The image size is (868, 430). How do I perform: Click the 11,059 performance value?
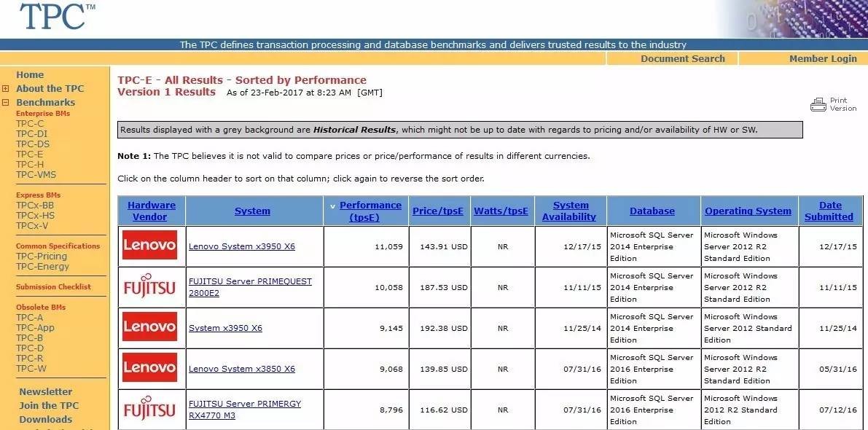(389, 247)
